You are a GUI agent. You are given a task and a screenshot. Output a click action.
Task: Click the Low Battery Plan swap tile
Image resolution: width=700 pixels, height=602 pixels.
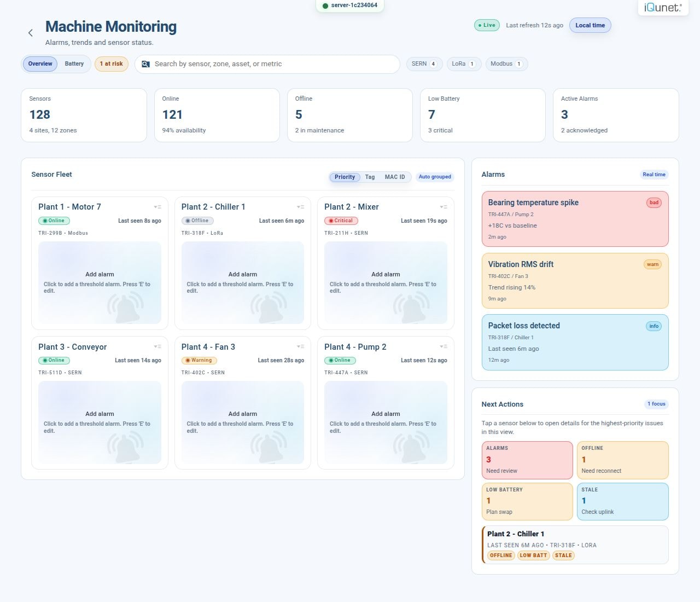527,501
